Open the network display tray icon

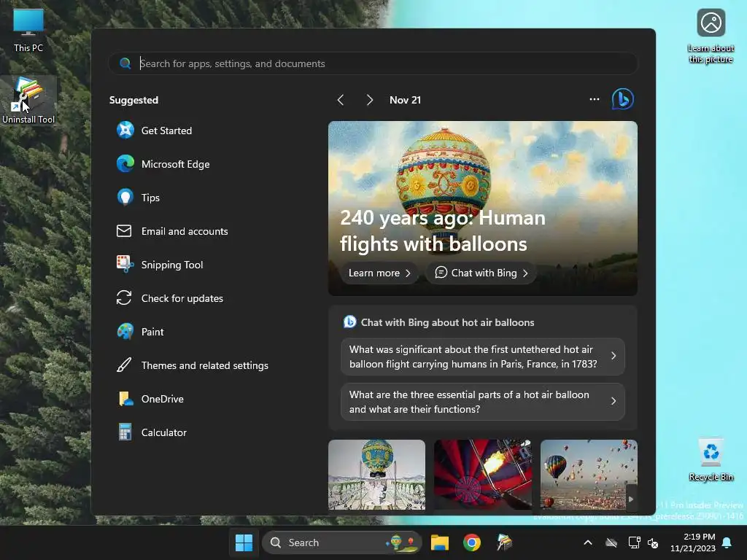634,542
